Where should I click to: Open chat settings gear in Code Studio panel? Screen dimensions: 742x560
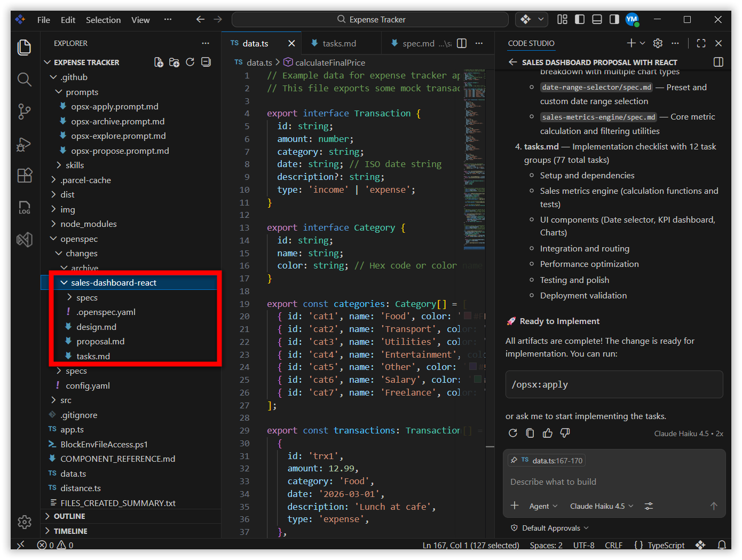[658, 43]
